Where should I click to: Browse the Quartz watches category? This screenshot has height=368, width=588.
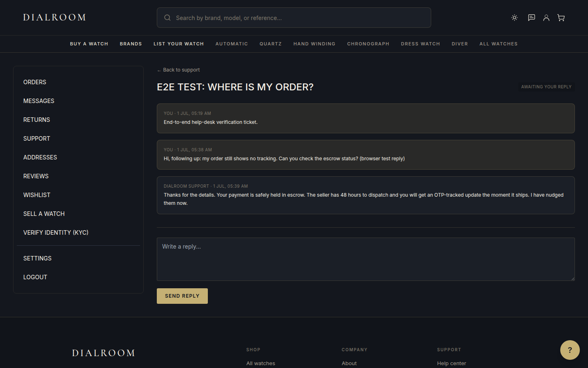tap(271, 44)
